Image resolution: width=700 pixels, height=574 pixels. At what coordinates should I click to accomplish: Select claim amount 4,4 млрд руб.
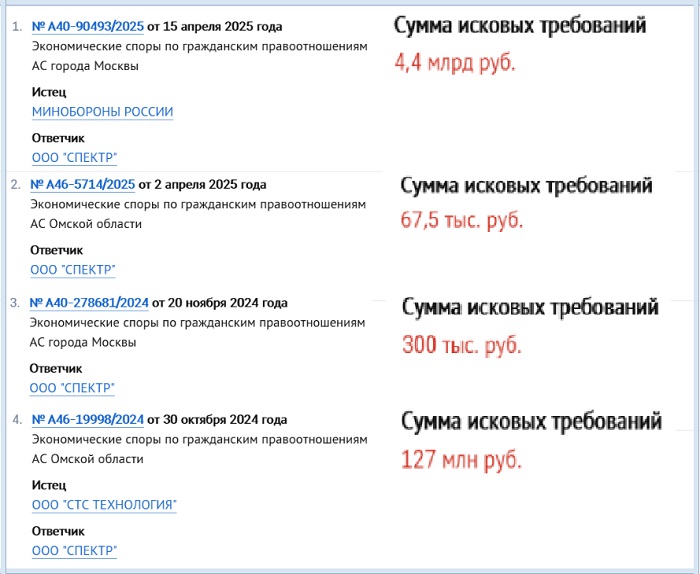point(455,62)
